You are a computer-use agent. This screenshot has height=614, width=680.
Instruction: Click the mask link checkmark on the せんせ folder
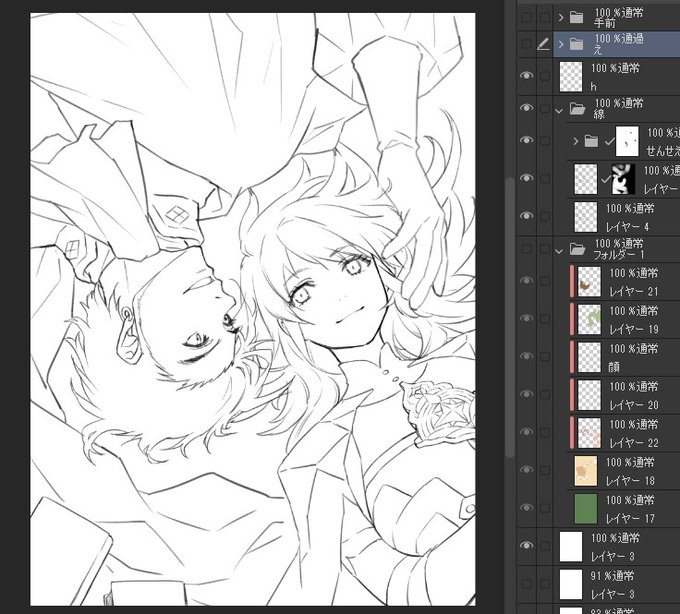click(x=609, y=141)
